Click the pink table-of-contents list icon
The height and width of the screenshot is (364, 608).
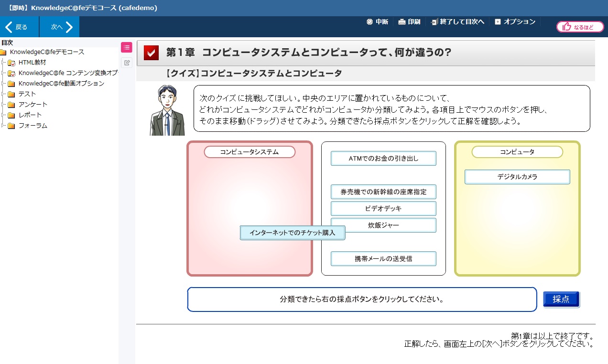point(126,47)
